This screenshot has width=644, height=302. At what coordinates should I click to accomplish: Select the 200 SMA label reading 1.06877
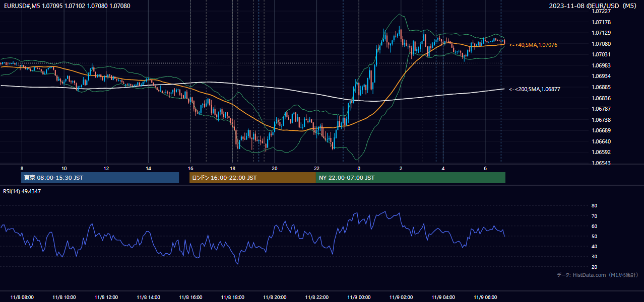point(535,89)
